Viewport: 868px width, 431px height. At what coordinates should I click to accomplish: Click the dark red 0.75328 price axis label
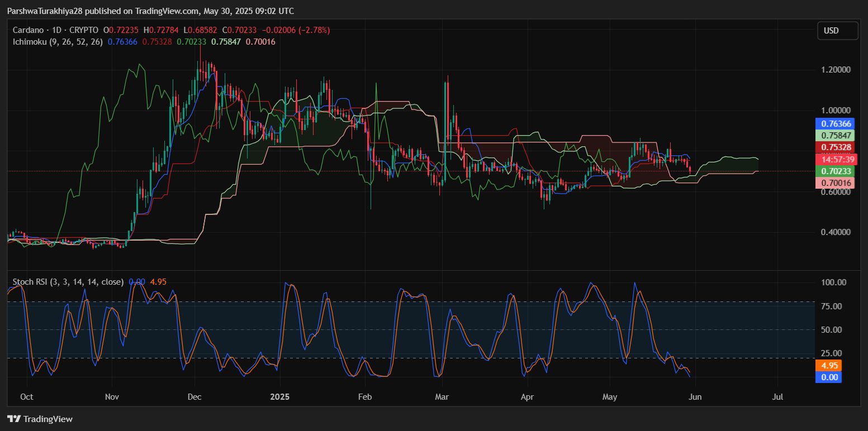coord(834,147)
